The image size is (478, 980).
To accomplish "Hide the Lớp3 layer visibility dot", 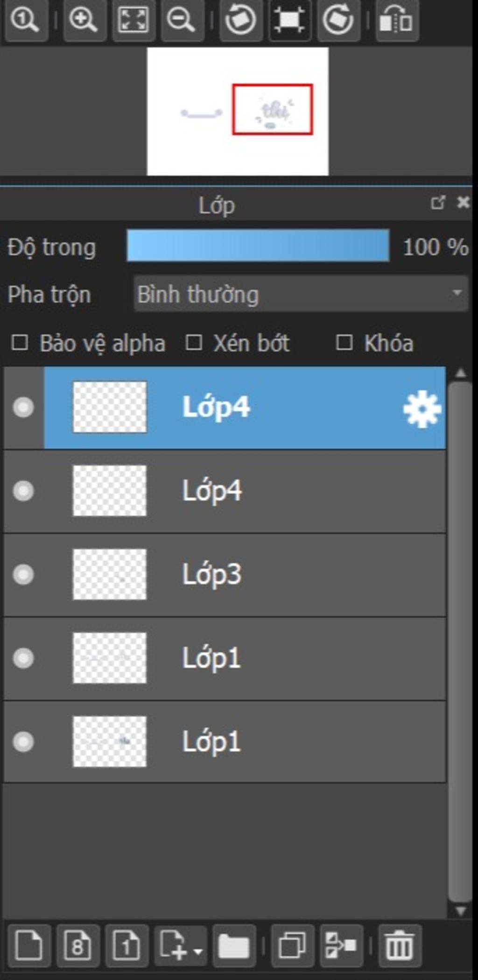I will (x=23, y=574).
